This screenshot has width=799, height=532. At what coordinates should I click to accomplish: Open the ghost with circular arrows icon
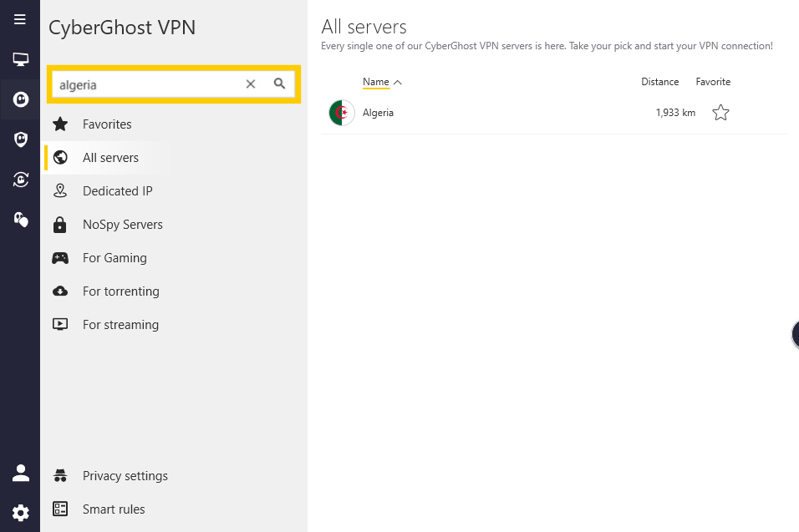pyautogui.click(x=20, y=180)
